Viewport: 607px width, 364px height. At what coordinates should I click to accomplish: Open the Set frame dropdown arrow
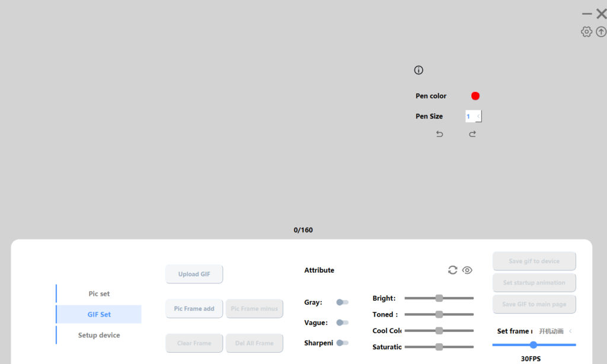tap(570, 331)
